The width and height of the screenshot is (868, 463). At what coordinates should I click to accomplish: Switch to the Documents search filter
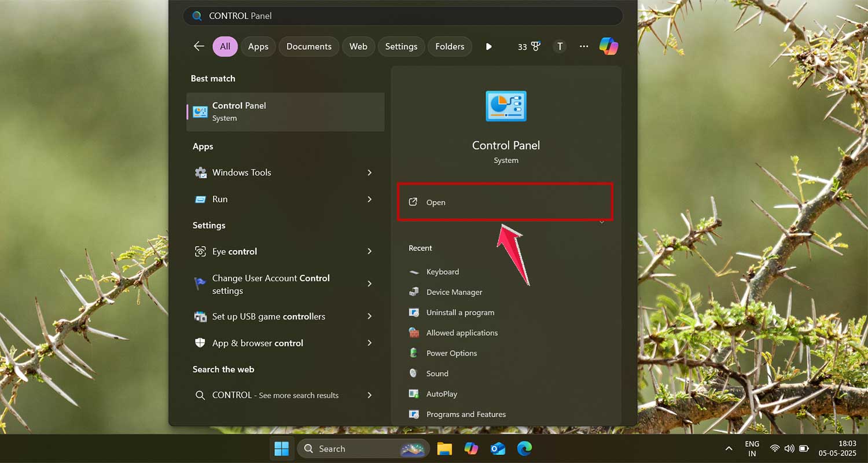click(308, 46)
